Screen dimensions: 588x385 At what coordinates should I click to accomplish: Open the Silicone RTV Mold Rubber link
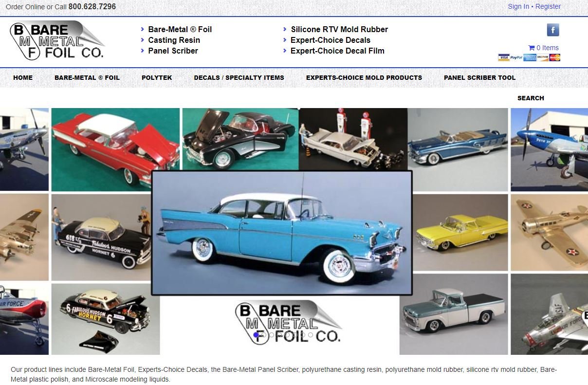(x=339, y=29)
